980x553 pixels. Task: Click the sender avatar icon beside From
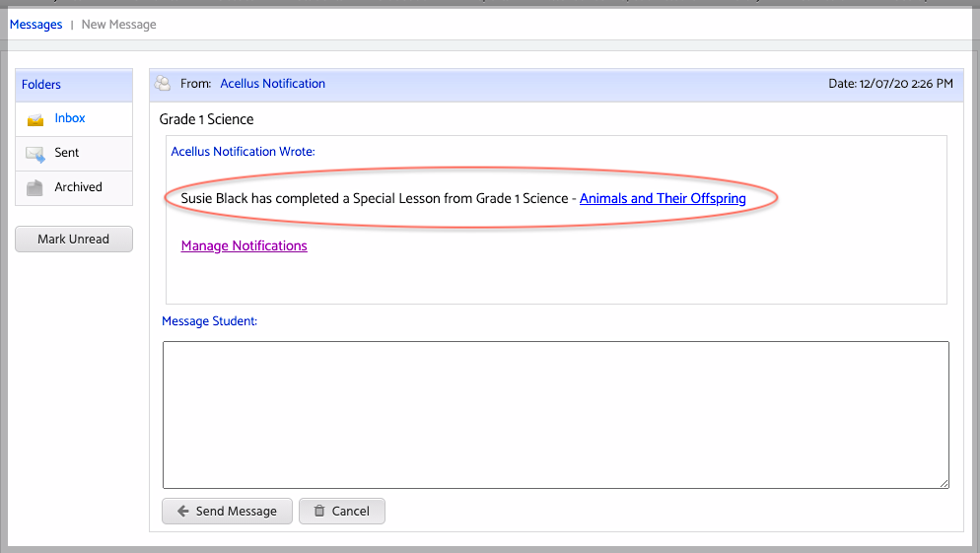click(x=163, y=83)
